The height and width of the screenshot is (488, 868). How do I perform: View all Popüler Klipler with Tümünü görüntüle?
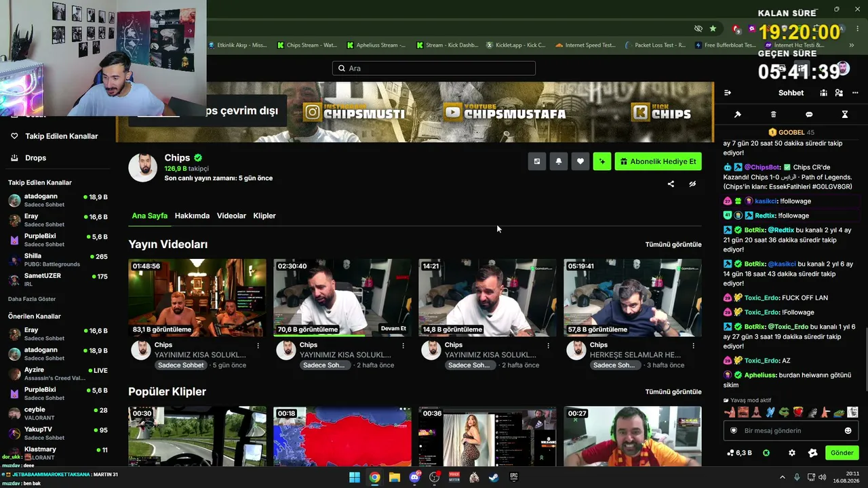tap(673, 392)
